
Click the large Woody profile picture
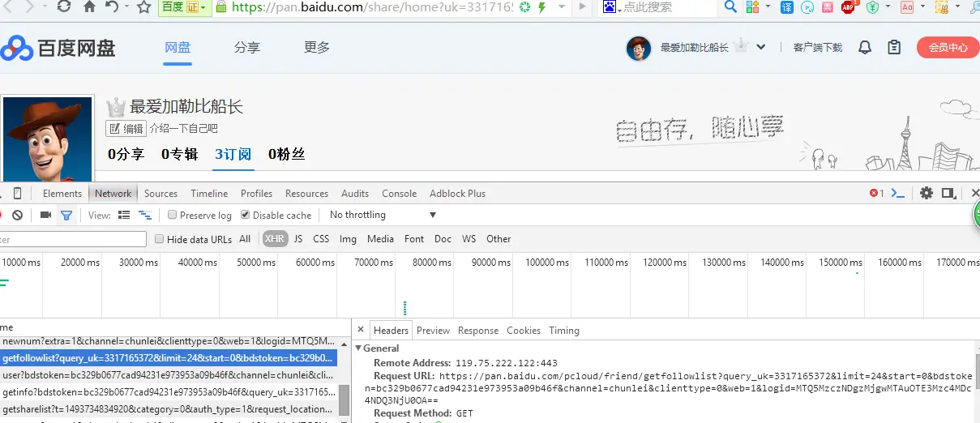[x=47, y=139]
